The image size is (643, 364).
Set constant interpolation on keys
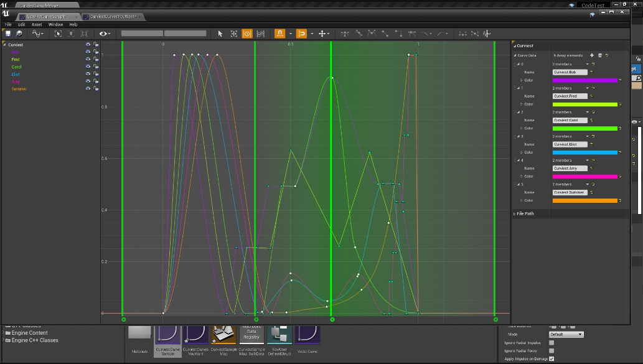398,34
